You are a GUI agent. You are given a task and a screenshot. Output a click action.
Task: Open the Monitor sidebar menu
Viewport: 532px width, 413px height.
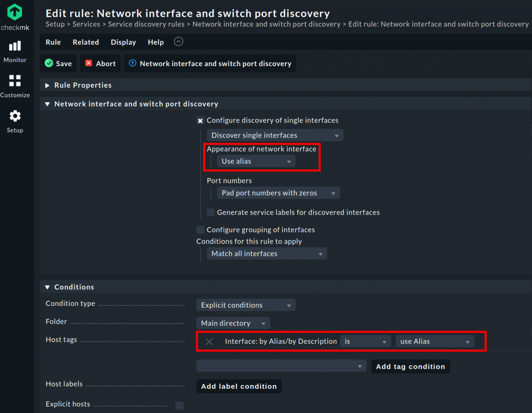click(15, 51)
